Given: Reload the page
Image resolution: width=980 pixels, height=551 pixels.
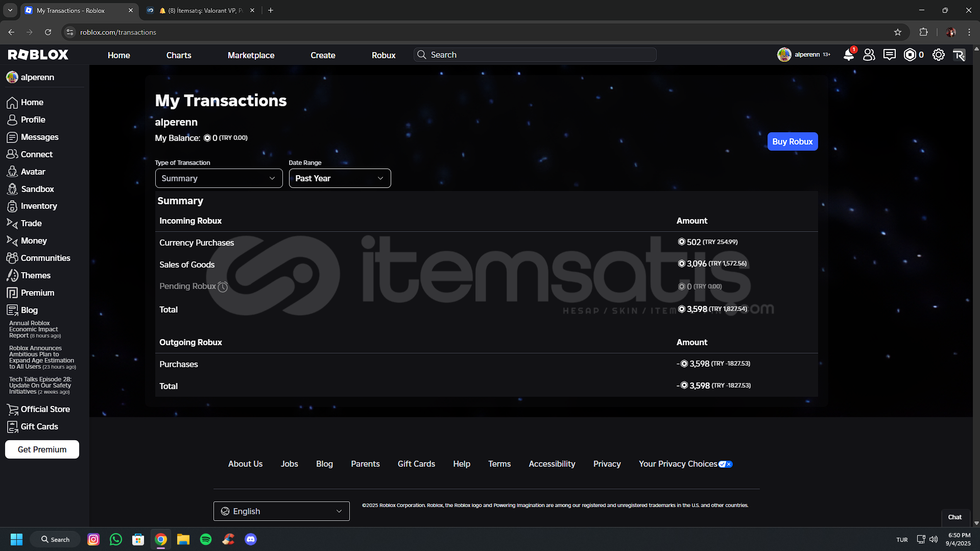Looking at the screenshot, I should pos(48,32).
